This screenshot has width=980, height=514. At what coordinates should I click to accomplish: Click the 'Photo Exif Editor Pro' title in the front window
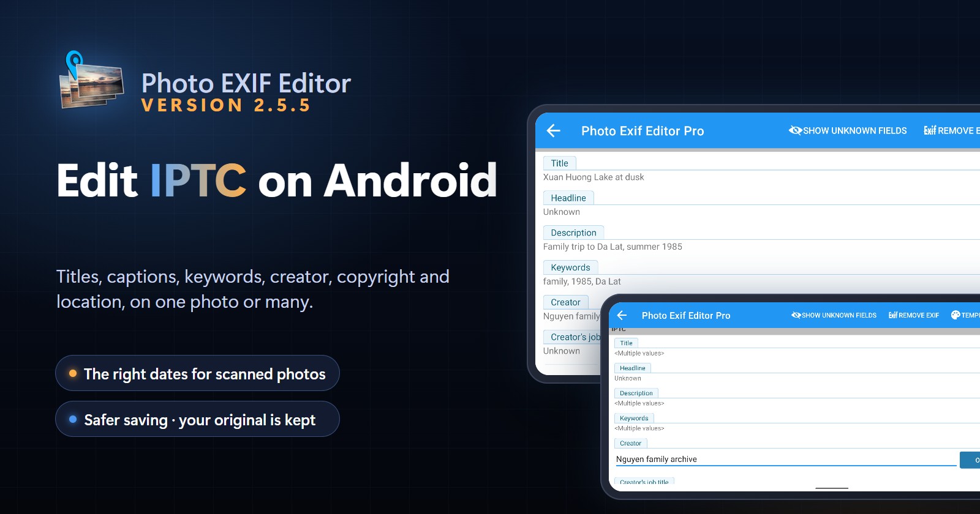[x=686, y=316]
